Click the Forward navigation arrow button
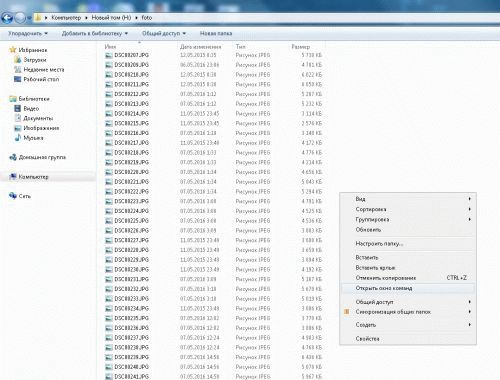 tap(20, 18)
